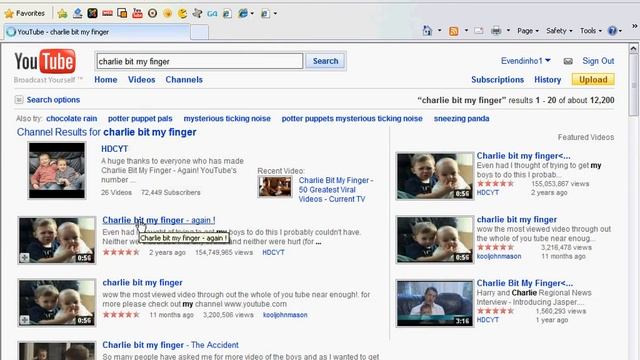Click the blue Help question mark icon
Viewport: 640px width, 360px height.
(x=612, y=31)
